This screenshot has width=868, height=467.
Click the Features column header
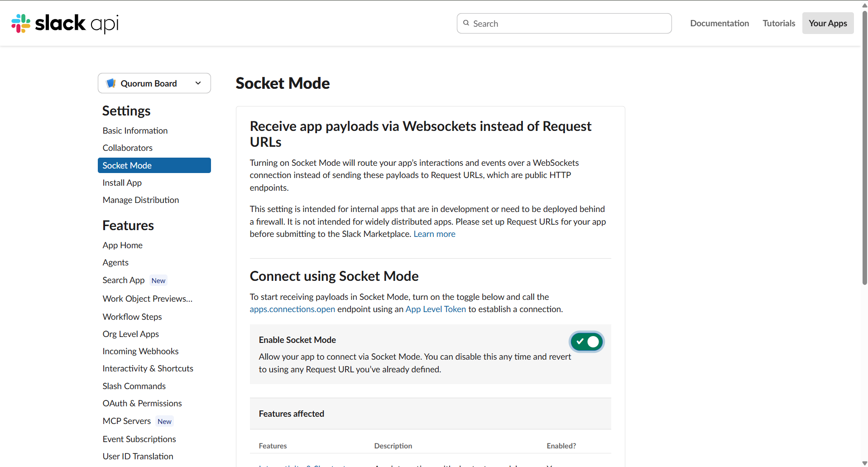[273, 446]
